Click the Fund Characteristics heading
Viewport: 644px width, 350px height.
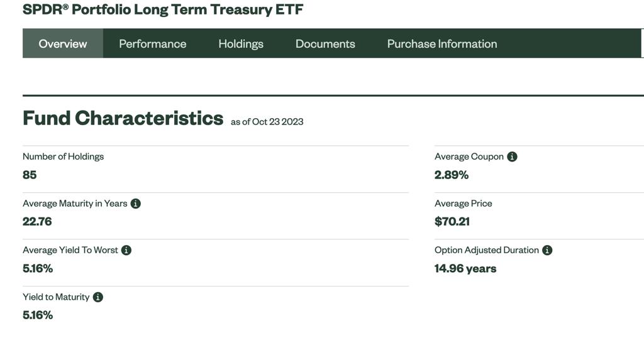pos(123,118)
